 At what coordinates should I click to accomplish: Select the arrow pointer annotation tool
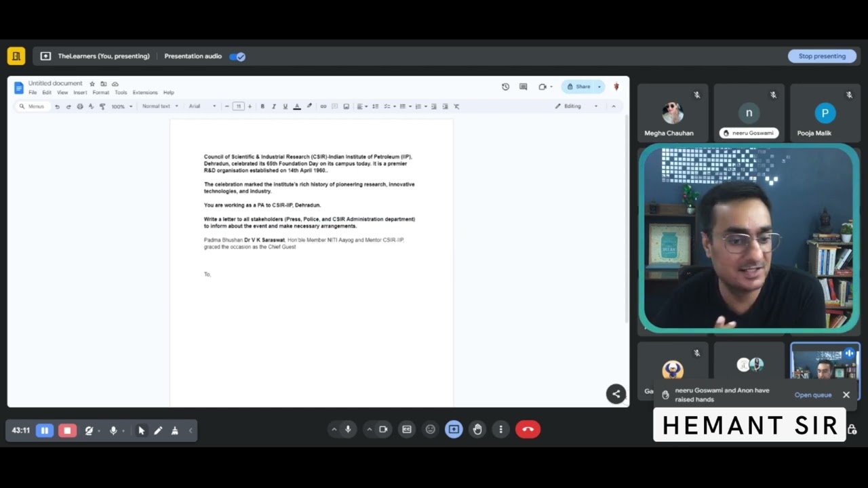(x=141, y=430)
